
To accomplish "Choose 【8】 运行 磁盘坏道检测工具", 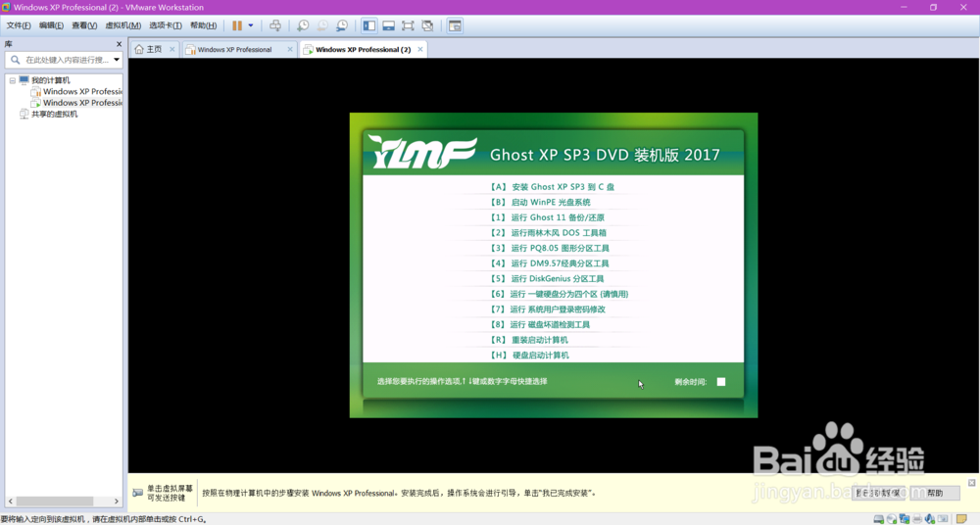I will 539,325.
